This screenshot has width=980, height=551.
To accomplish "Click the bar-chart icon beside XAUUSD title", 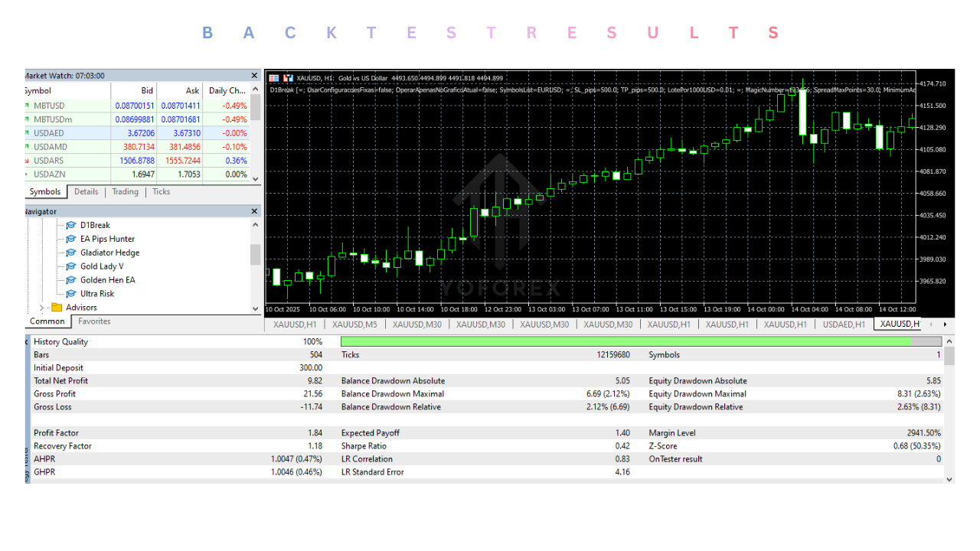I will point(289,77).
